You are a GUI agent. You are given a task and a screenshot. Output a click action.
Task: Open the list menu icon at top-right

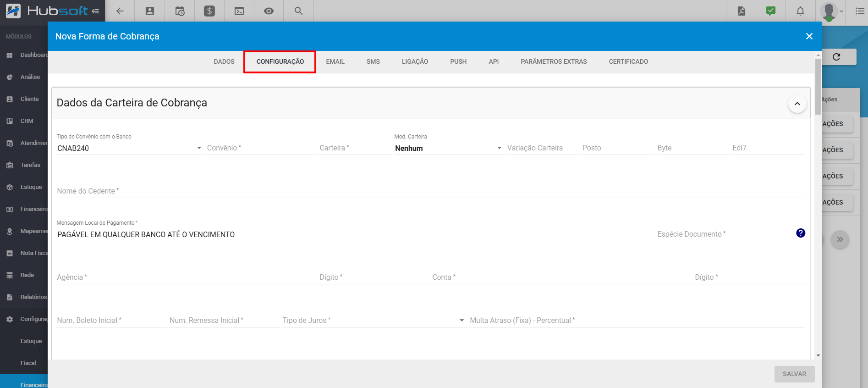(860, 11)
